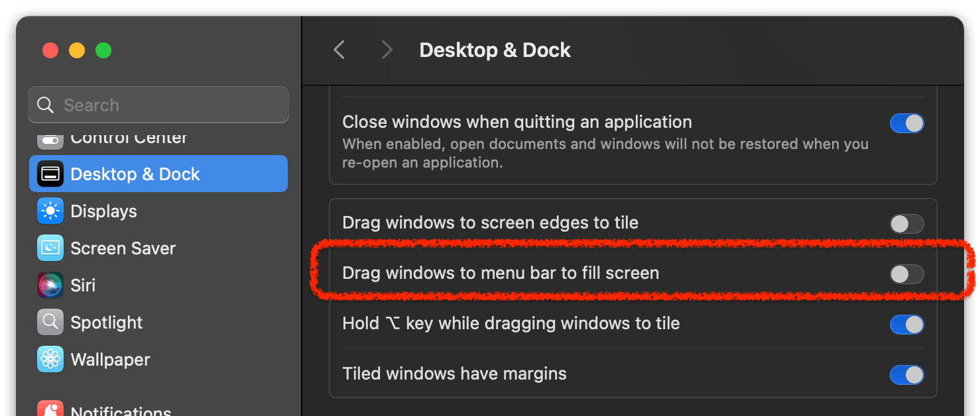980x416 pixels.
Task: Select Wallpaper in the sidebar
Action: click(158, 360)
